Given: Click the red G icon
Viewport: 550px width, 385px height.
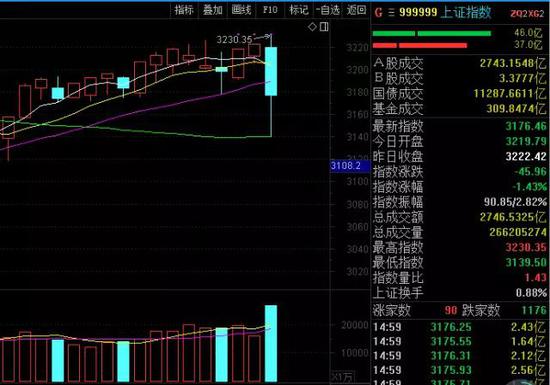Looking at the screenshot, I should click(x=378, y=13).
